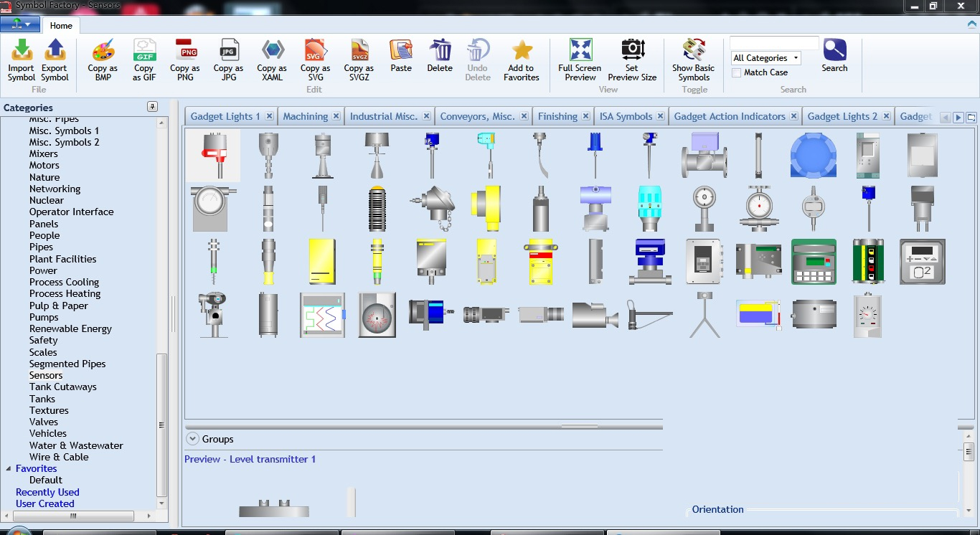Viewport: 980px width, 535px height.
Task: Add symbol to Favorites
Action: pyautogui.click(x=522, y=60)
